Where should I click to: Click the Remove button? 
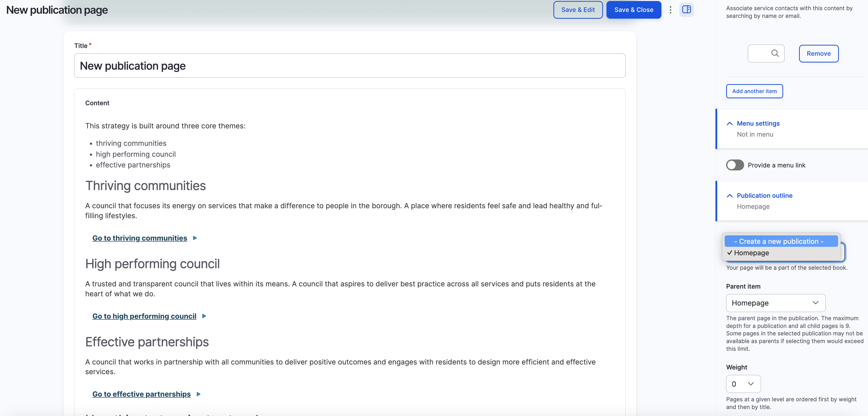[818, 53]
